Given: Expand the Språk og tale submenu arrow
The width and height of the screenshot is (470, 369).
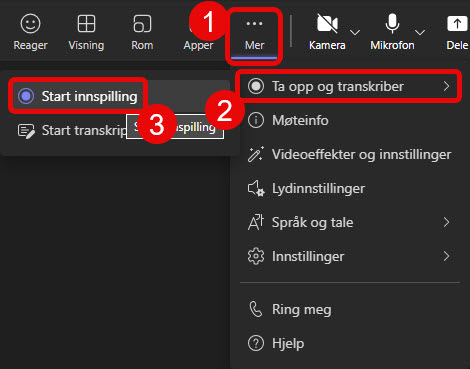Looking at the screenshot, I should [447, 222].
